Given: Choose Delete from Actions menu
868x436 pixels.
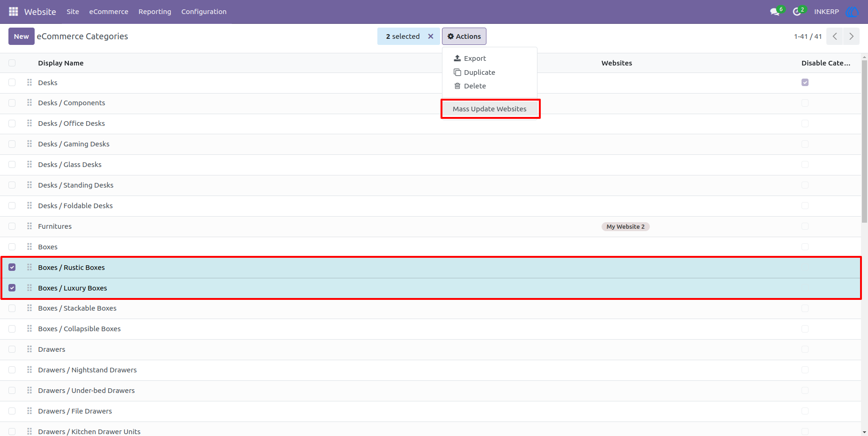Looking at the screenshot, I should [489, 86].
